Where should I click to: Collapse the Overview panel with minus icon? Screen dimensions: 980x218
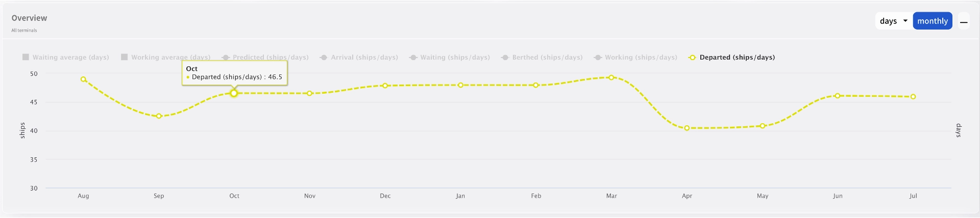coord(964,21)
